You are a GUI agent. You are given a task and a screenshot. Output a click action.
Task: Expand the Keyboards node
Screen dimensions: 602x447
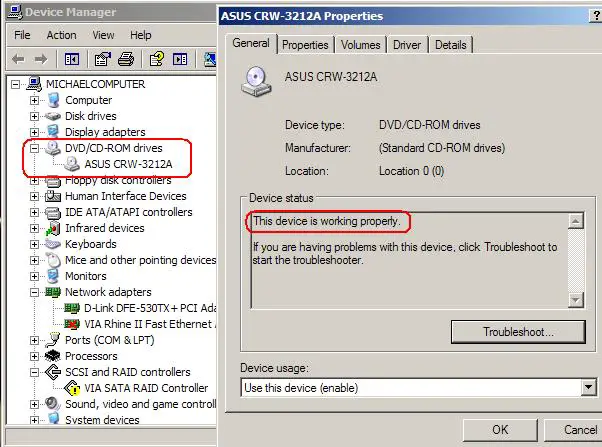[x=34, y=244]
